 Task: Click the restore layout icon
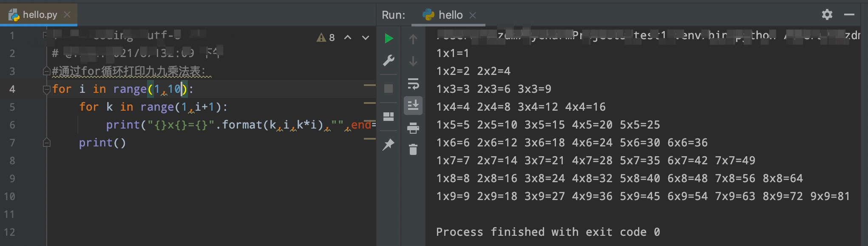tap(389, 117)
